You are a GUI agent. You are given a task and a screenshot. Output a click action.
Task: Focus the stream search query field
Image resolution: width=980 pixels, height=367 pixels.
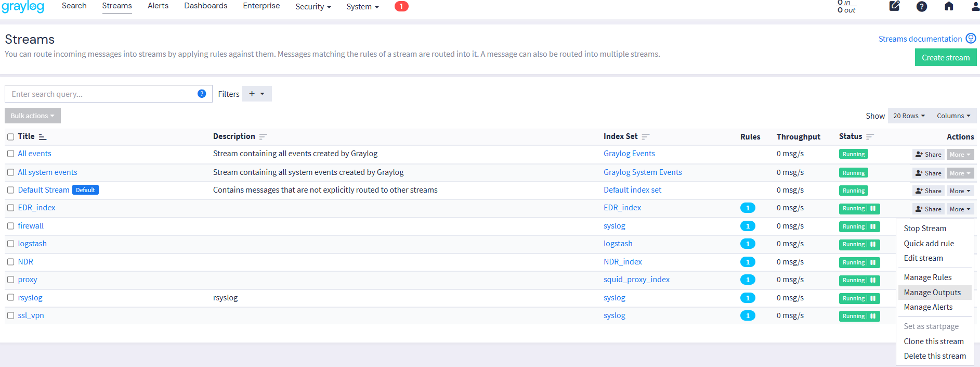[101, 94]
